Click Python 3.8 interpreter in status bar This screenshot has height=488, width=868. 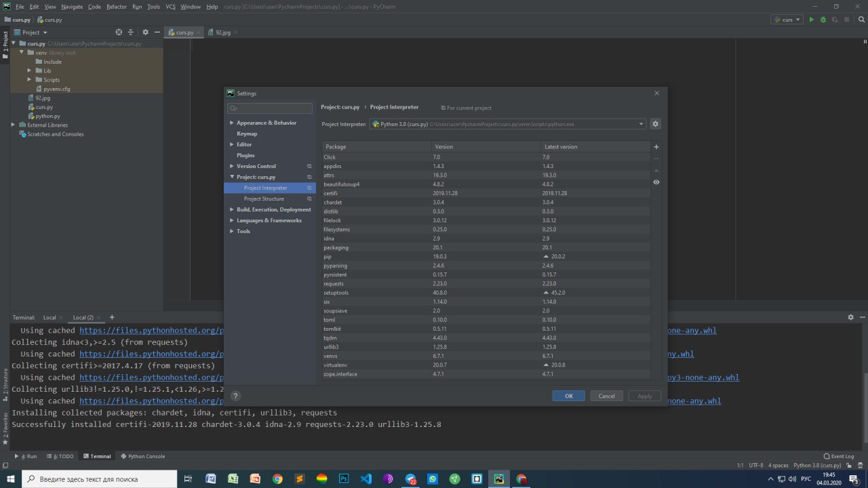pos(817,466)
